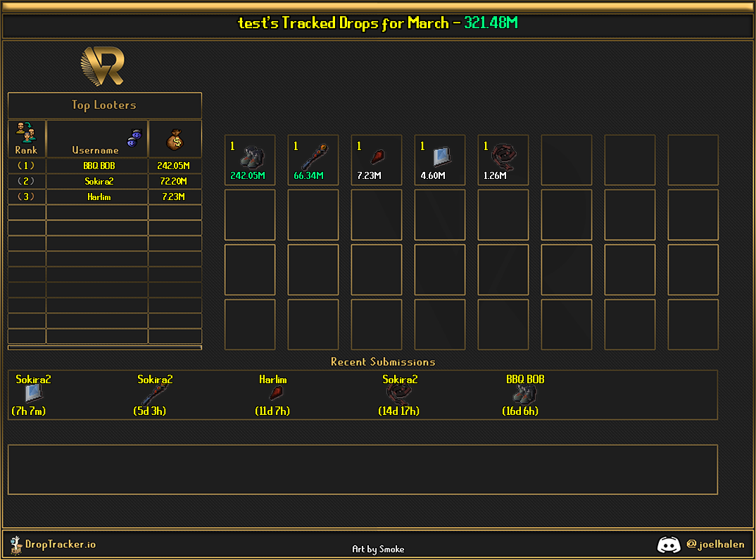Select the Top Looters header
Screen dimensions: 756x560
point(104,105)
